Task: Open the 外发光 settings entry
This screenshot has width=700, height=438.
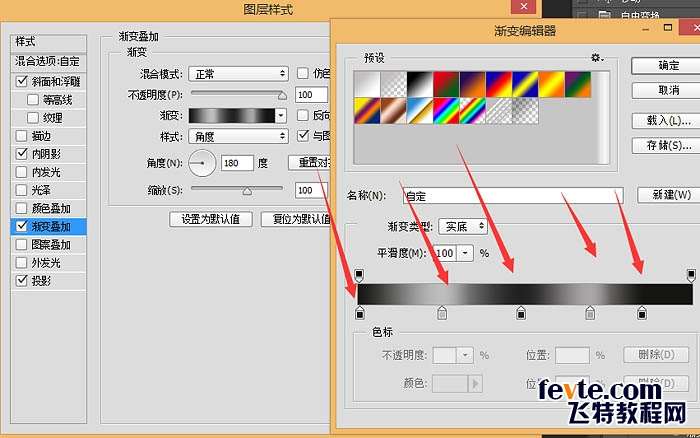Action: point(46,263)
